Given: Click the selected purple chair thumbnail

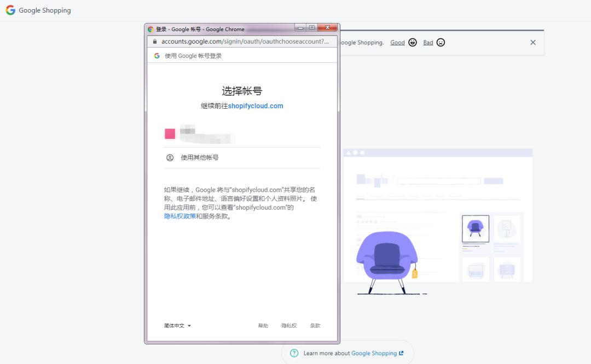Looking at the screenshot, I should [x=476, y=228].
